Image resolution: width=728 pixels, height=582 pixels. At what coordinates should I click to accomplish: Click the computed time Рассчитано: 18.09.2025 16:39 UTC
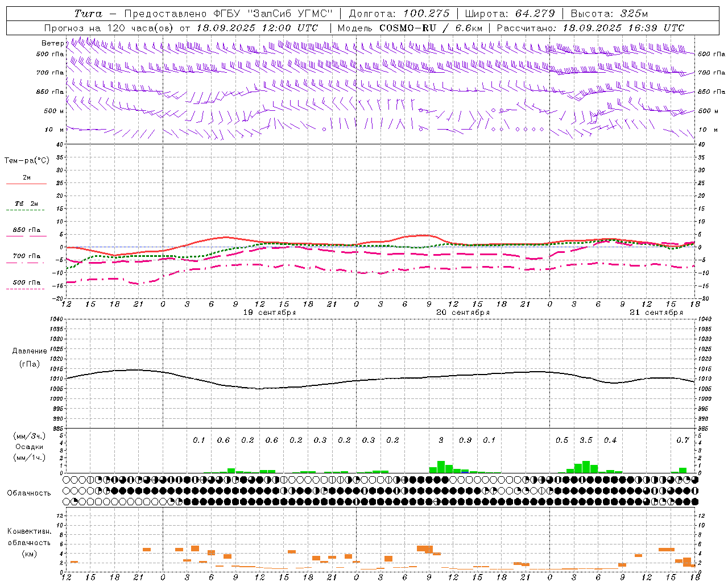(x=590, y=28)
